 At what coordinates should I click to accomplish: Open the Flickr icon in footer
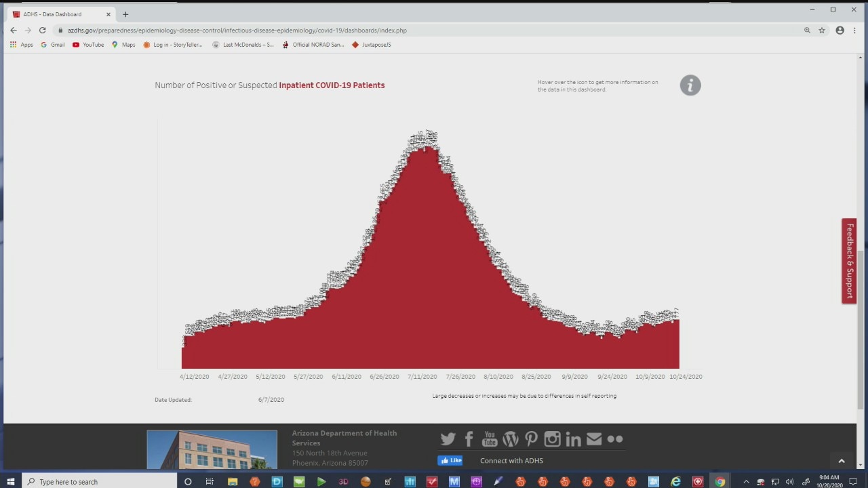pos(615,439)
